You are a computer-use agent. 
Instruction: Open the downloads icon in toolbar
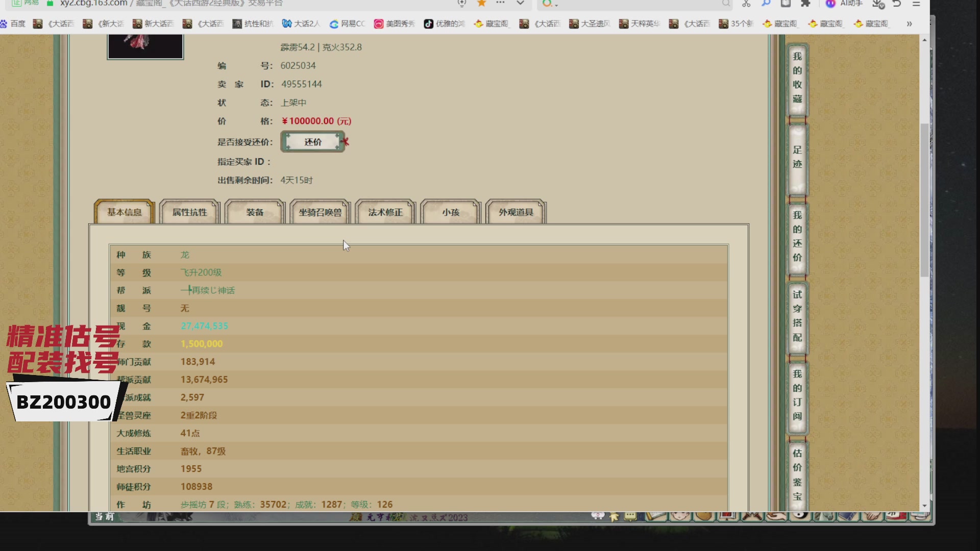point(877,3)
